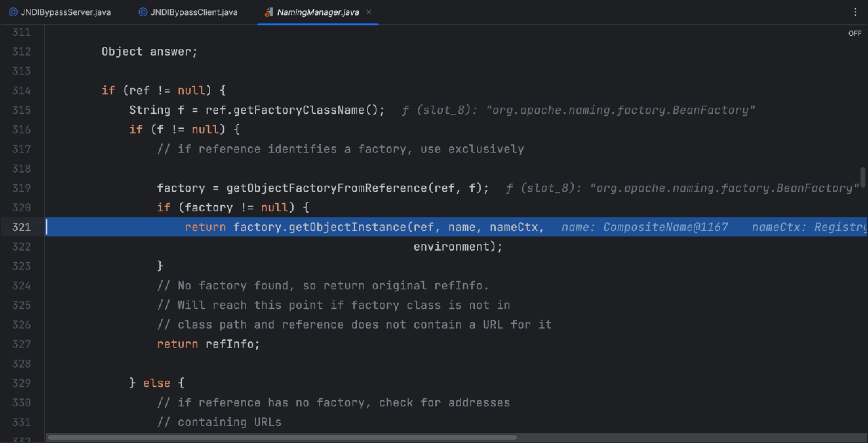
Task: Click 'if (factory != null) {' line
Action: point(233,207)
